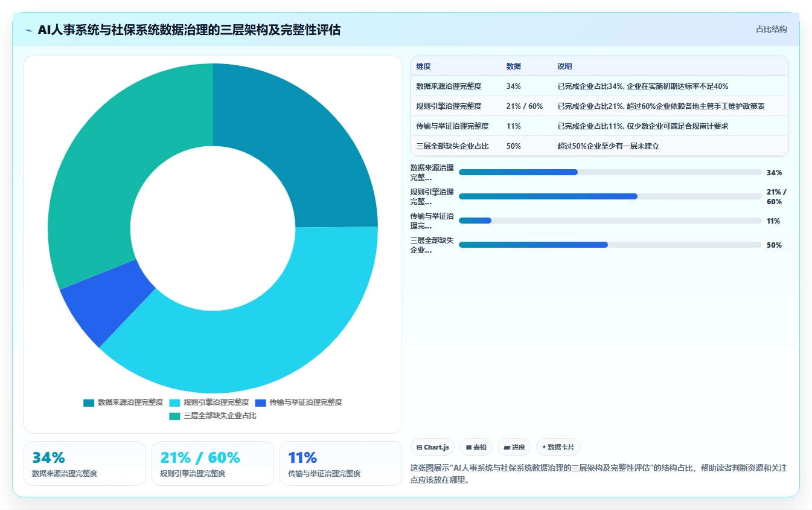Select table cell 规则引擎治理完整度

click(x=449, y=106)
